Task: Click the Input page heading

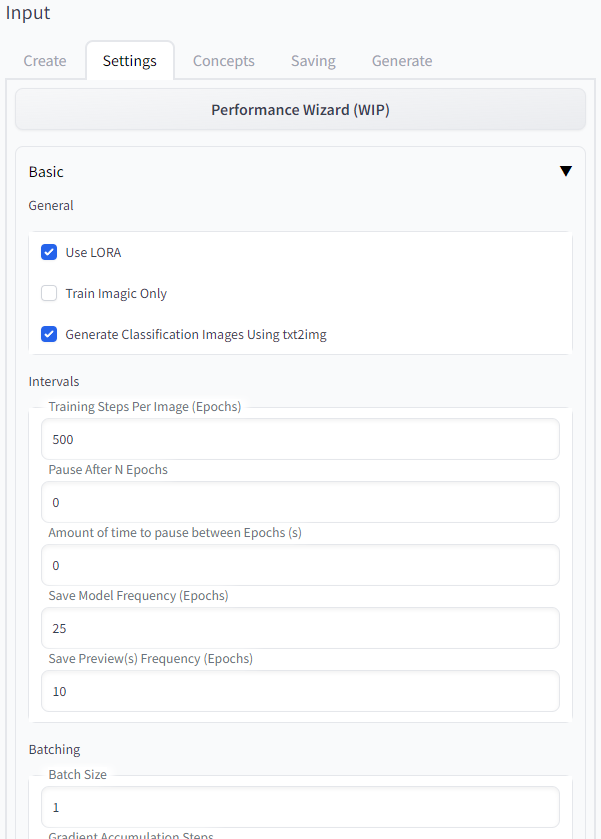Action: tap(27, 14)
